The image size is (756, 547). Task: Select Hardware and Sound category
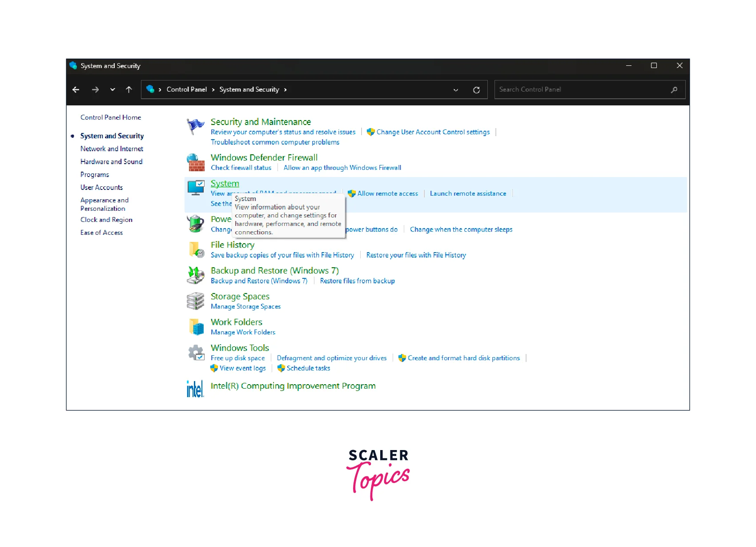[111, 162]
